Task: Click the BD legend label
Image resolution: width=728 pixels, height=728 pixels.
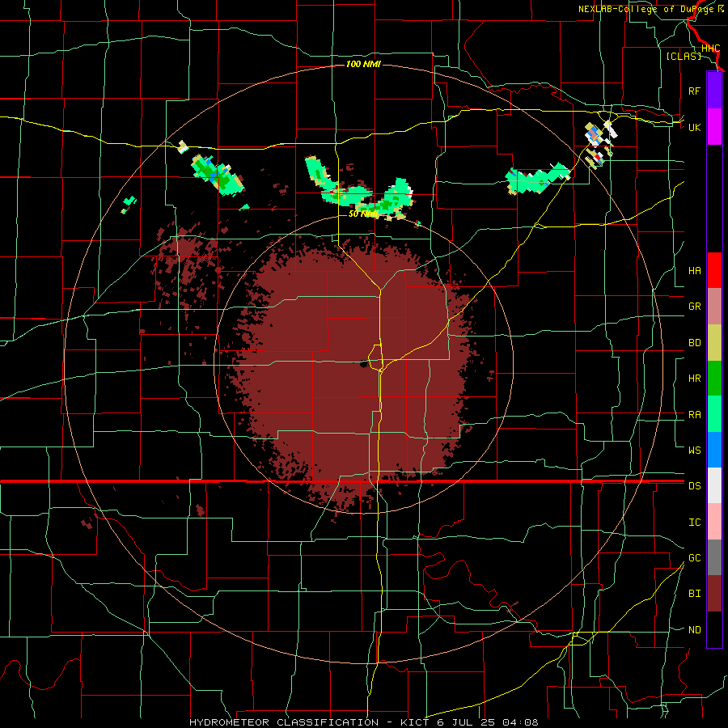Action: click(x=694, y=343)
